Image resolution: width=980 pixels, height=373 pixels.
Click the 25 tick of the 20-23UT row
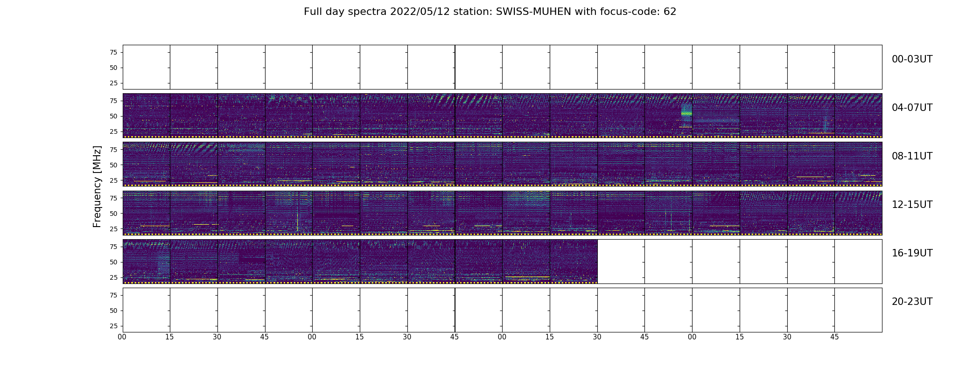(x=113, y=326)
